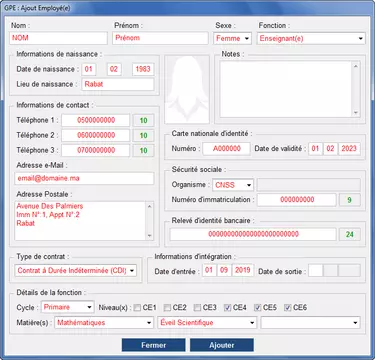Viewport: 375px width, 360px height.
Task: Expand the Type de contrat dropdown
Action: point(75,270)
